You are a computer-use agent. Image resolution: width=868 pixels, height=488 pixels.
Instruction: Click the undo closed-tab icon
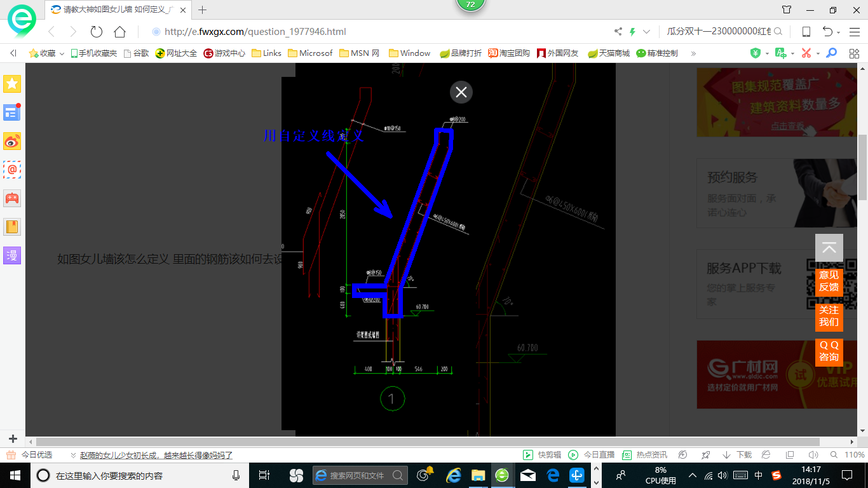827,32
